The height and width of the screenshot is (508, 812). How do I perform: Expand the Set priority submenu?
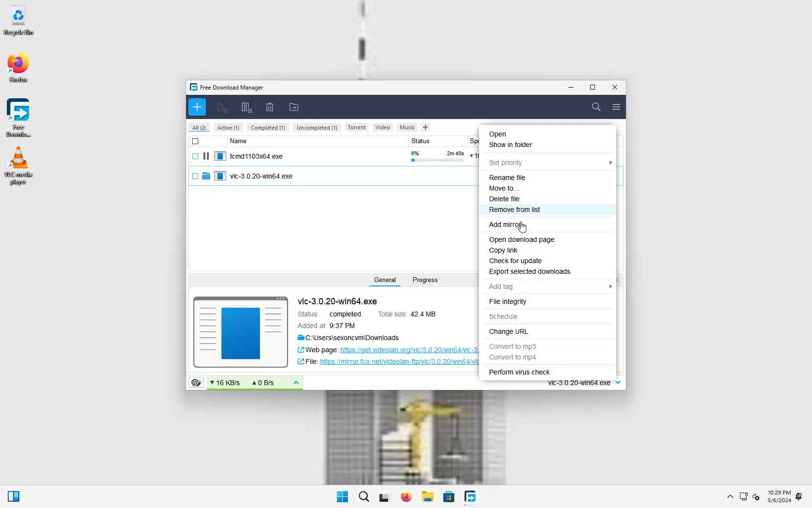(x=548, y=163)
